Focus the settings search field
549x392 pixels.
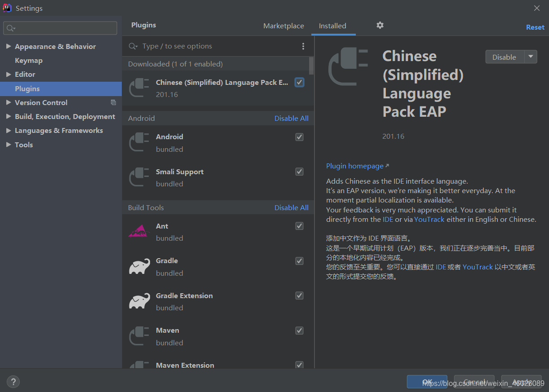click(60, 28)
